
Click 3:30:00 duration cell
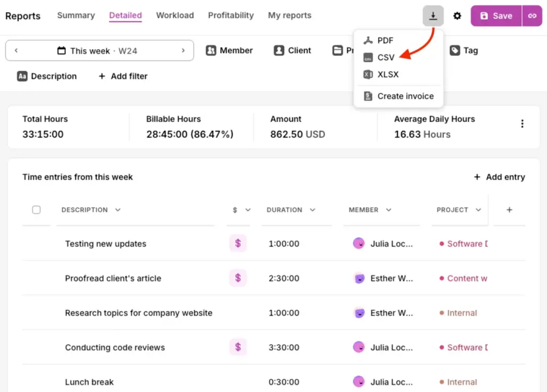[x=284, y=347]
